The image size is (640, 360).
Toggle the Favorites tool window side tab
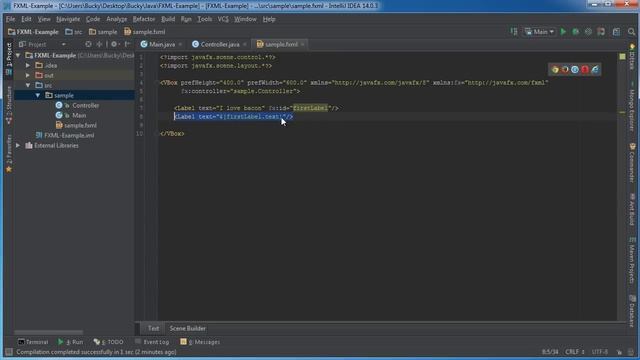pos(9,153)
